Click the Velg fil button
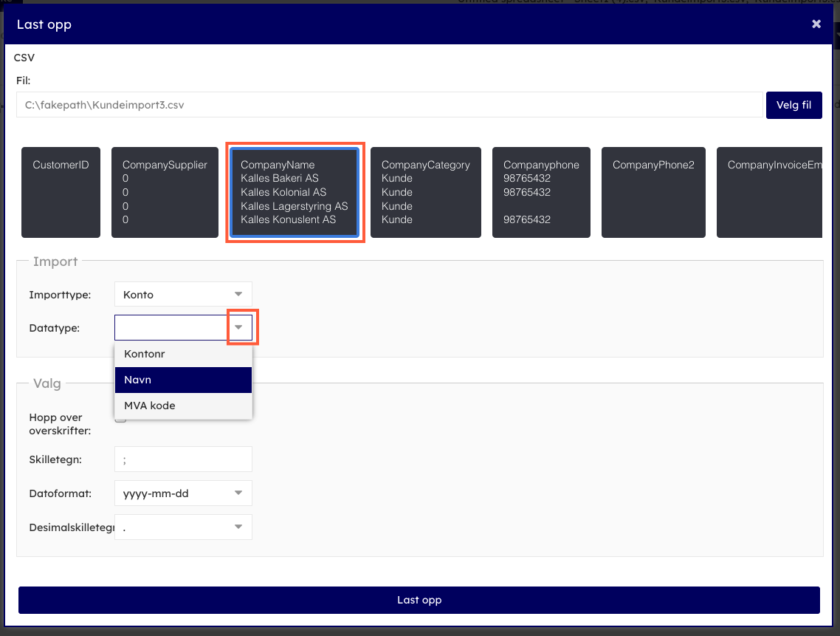The height and width of the screenshot is (636, 840). pyautogui.click(x=793, y=105)
